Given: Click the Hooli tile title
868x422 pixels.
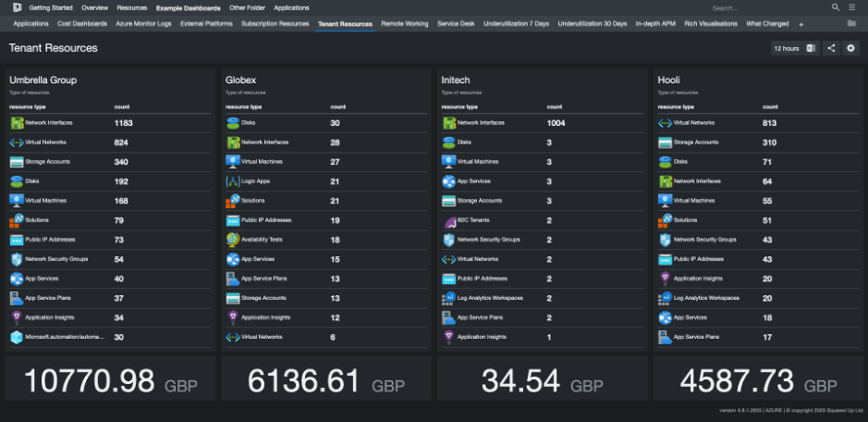Looking at the screenshot, I should coord(668,81).
